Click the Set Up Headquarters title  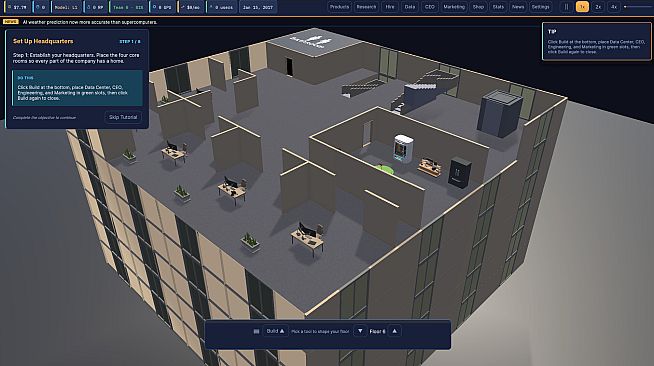[43, 41]
